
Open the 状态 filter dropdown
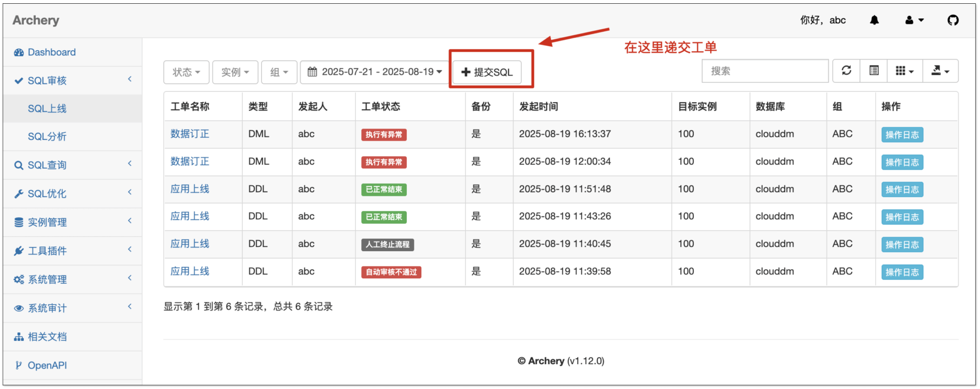186,72
